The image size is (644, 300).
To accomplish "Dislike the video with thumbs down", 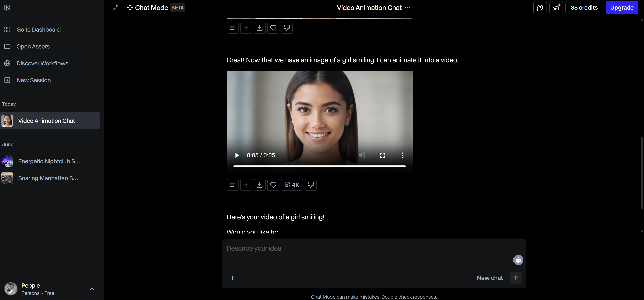I will (311, 185).
